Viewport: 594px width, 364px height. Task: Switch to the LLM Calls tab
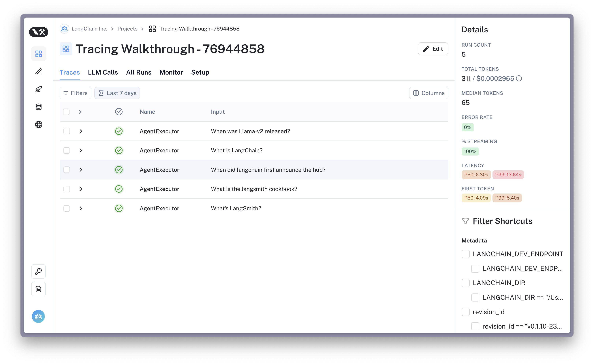[x=103, y=72]
